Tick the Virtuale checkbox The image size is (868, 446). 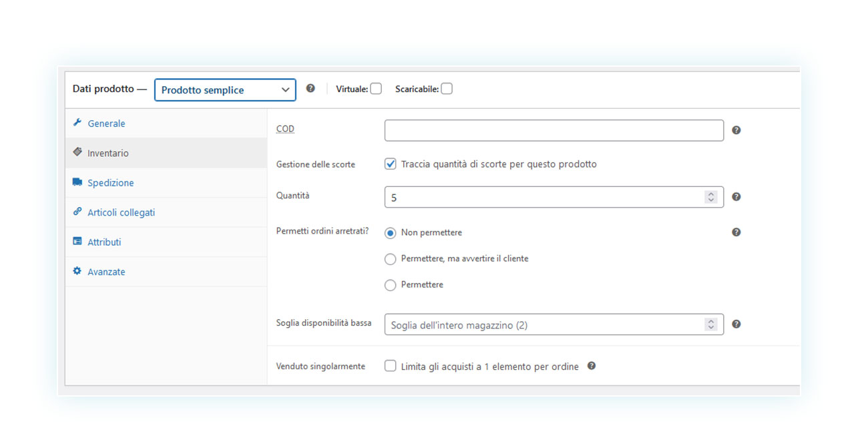pos(376,89)
